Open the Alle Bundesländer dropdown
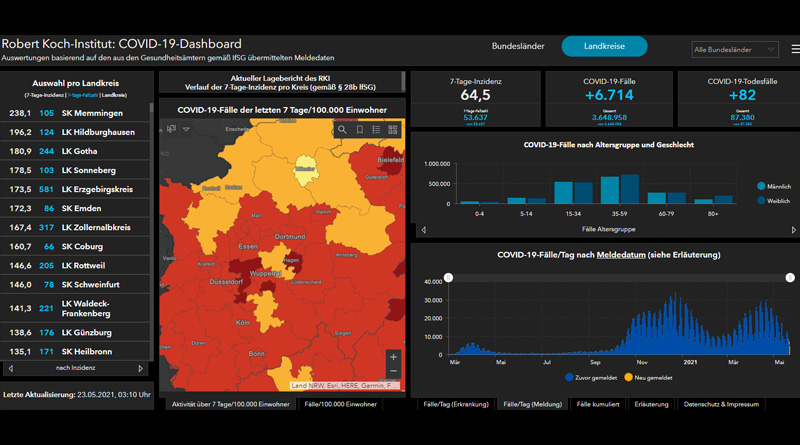The image size is (800, 445). tap(735, 50)
